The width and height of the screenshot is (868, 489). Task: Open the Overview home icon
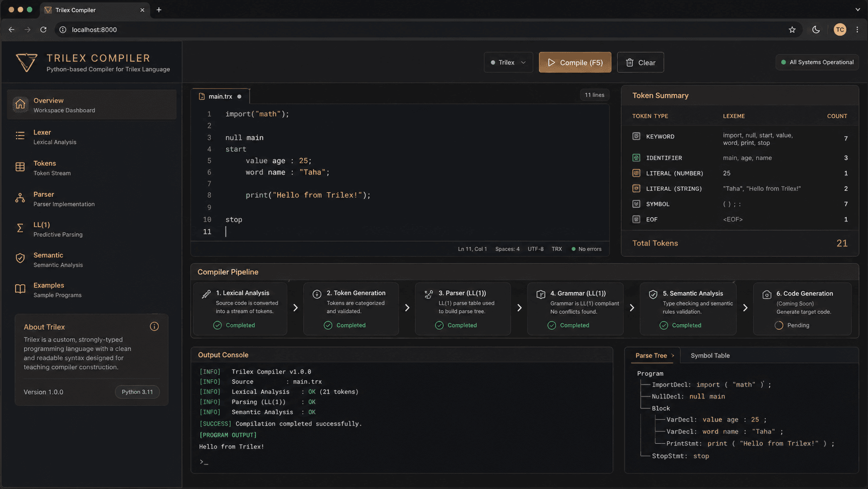[x=20, y=104]
